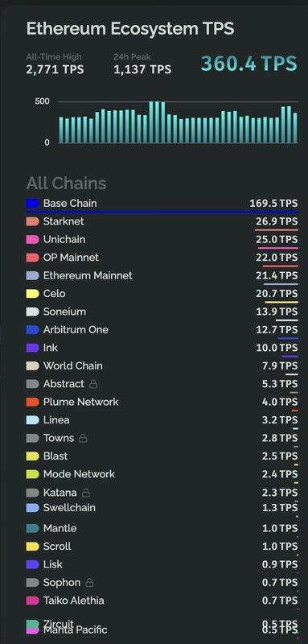Click the 169.5 TPS value for Base

coord(273,204)
